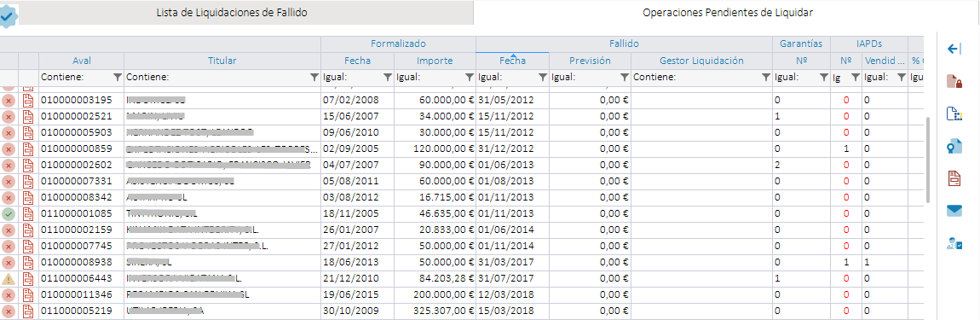Open filter dropdown for Gestor Liquidación column

point(765,77)
